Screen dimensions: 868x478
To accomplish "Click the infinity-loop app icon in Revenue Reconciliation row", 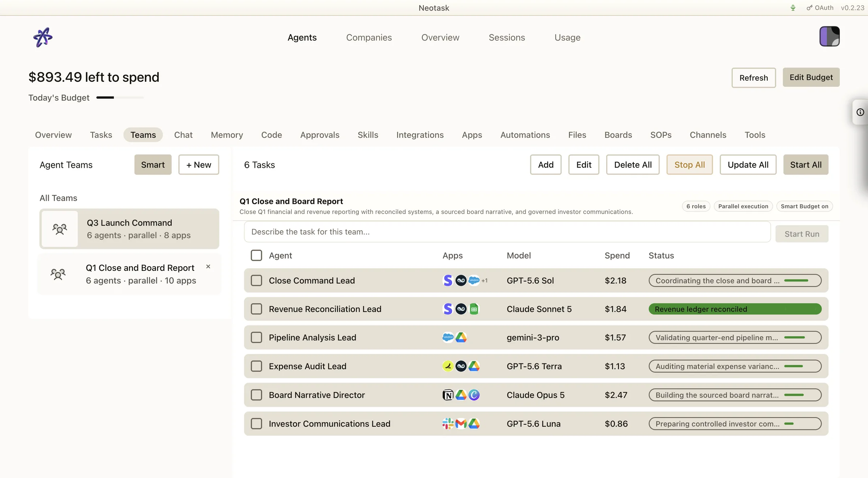I will (x=461, y=309).
